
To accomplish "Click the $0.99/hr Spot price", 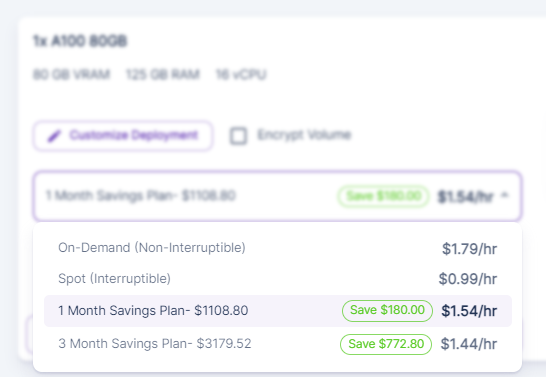I will click(468, 279).
